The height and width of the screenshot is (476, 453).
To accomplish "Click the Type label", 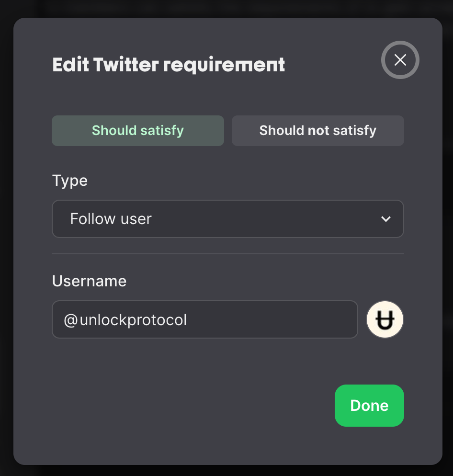I will pyautogui.click(x=70, y=181).
